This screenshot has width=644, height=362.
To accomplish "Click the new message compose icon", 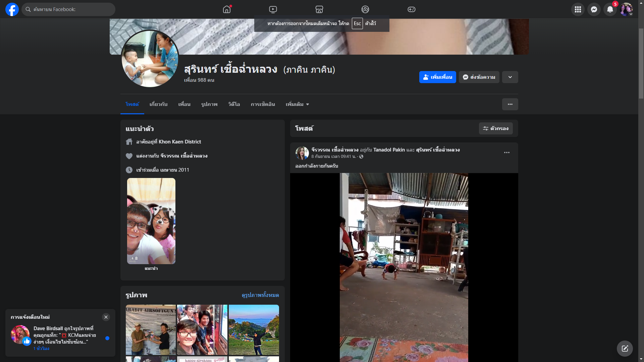I will pyautogui.click(x=625, y=349).
